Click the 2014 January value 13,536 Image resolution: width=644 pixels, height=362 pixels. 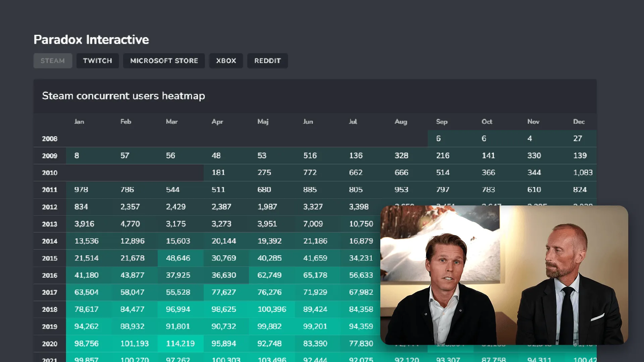coord(87,241)
